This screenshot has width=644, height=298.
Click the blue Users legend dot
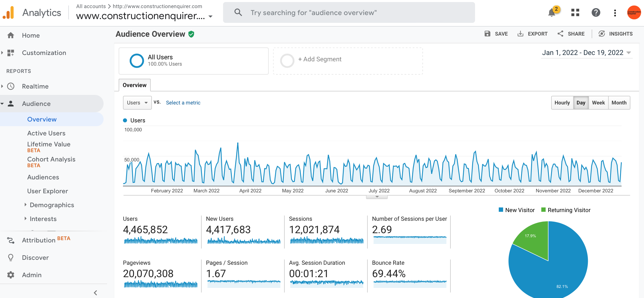[x=125, y=120]
